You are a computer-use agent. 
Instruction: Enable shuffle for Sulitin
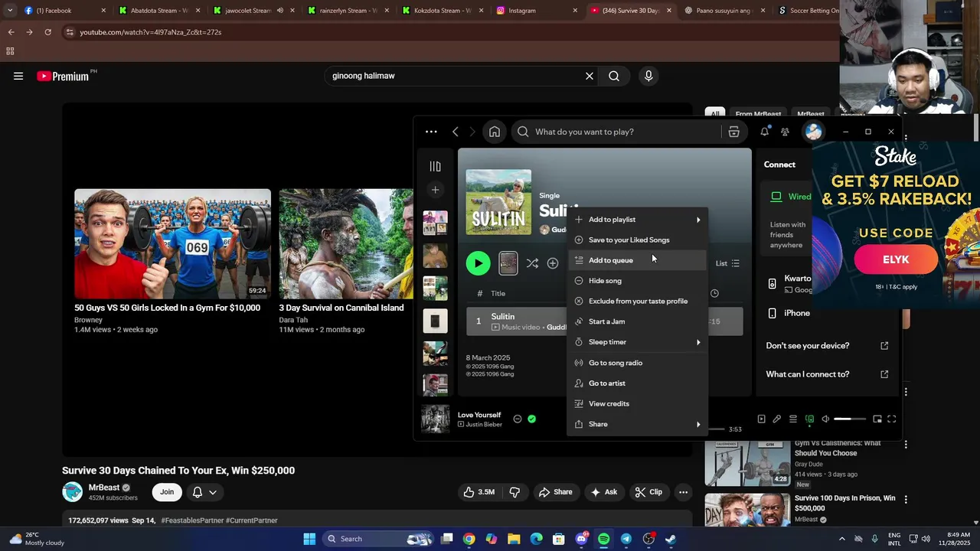(532, 263)
